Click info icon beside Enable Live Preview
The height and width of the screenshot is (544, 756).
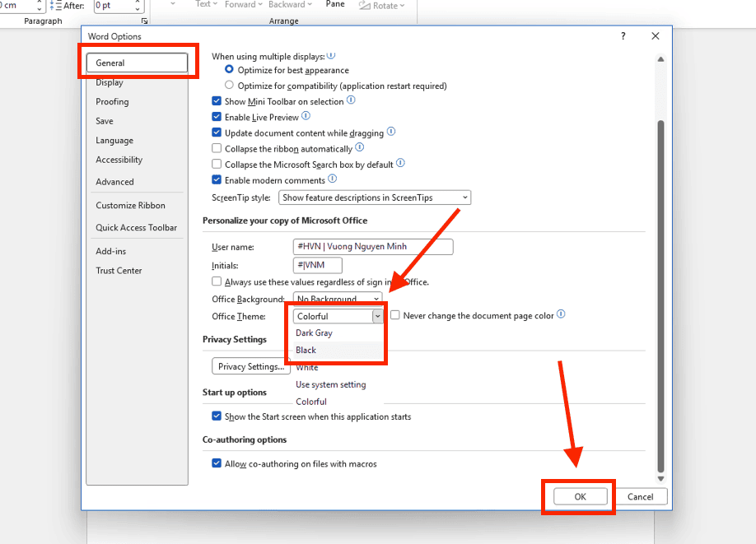pos(306,116)
